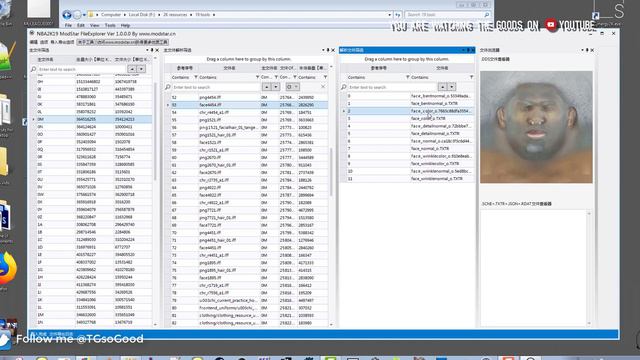Viewport: 640px width, 360px height.
Task: Sort by file-name column header in parsed-files panel
Action: (442, 68)
